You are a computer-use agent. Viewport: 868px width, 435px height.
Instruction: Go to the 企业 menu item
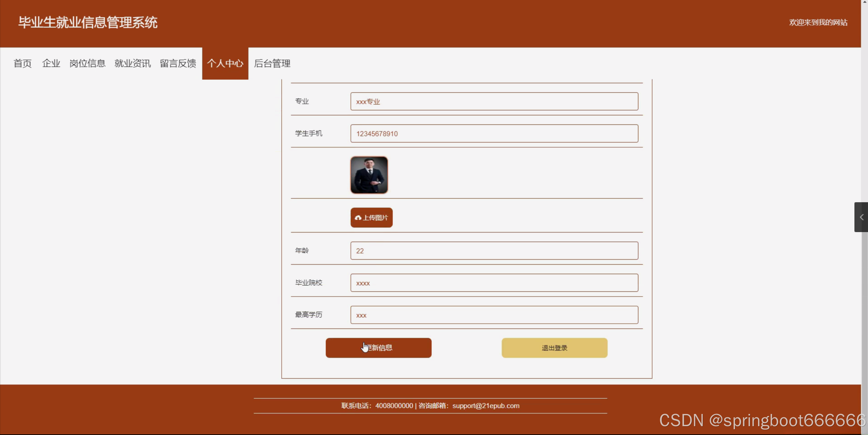pos(51,63)
